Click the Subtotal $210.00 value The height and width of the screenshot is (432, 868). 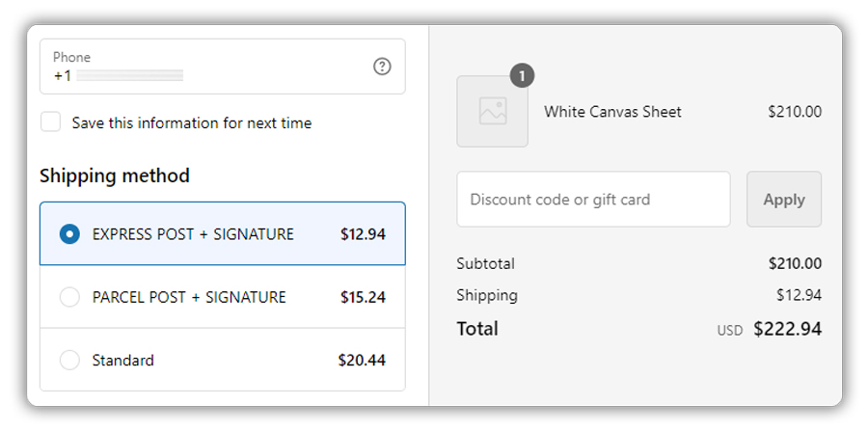(x=795, y=263)
